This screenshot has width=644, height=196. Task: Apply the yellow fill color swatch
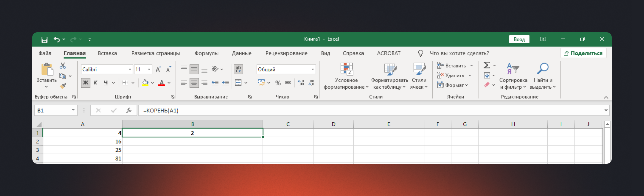145,83
